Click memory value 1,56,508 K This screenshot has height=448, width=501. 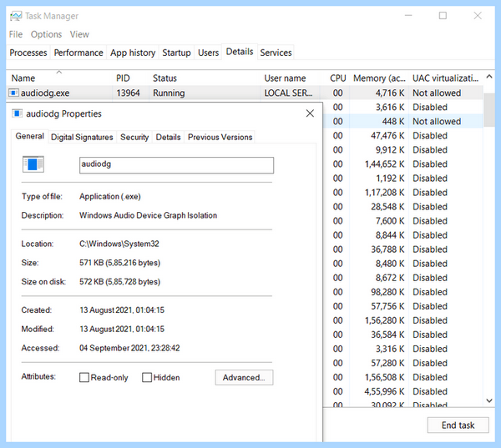click(384, 377)
